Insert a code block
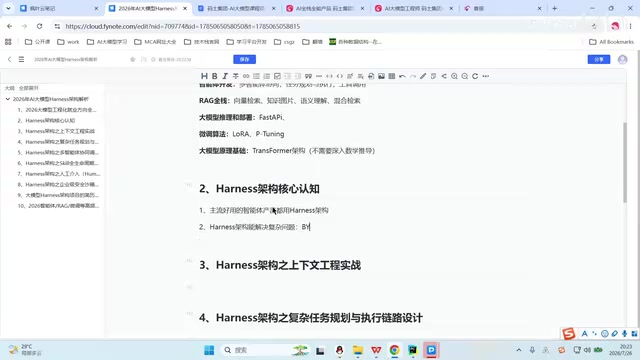This screenshot has height=360, width=640. coord(340,76)
